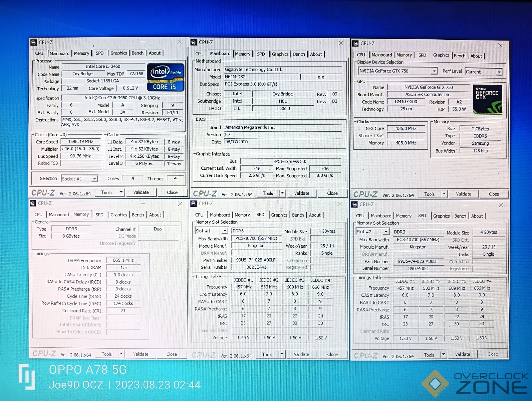Screen dimensions: 532x401
Task: Open Tools dropdown arrow in Slot #1 SPD window
Action: (x=282, y=354)
